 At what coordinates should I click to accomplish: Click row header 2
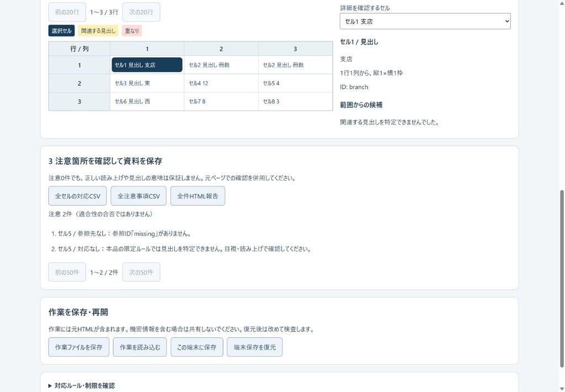click(x=79, y=83)
